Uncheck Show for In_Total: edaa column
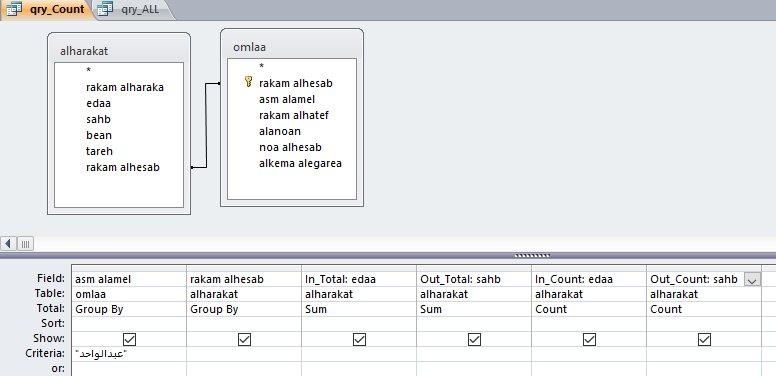Screen dimensions: 776x376 coord(359,339)
